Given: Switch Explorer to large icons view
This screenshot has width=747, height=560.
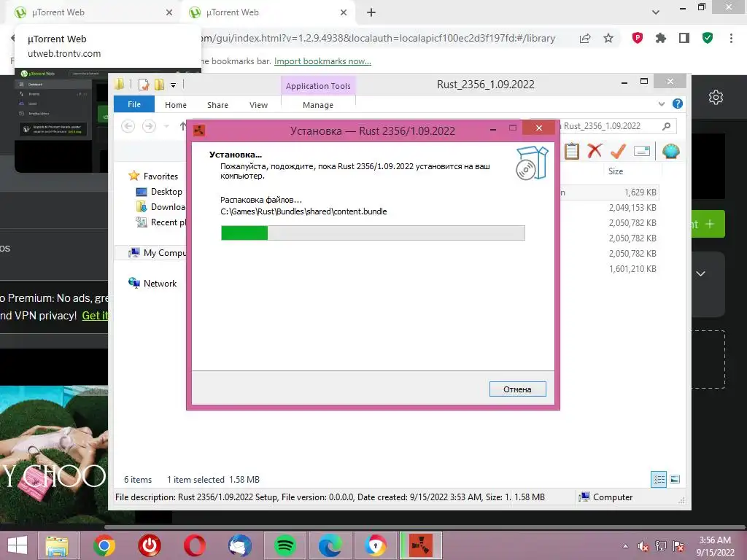Looking at the screenshot, I should [x=675, y=479].
